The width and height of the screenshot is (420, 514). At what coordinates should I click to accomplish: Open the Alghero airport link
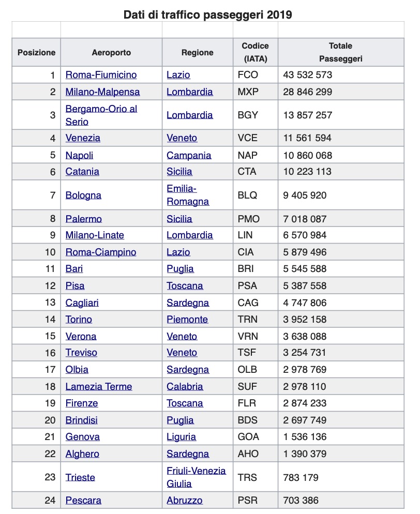click(x=82, y=454)
